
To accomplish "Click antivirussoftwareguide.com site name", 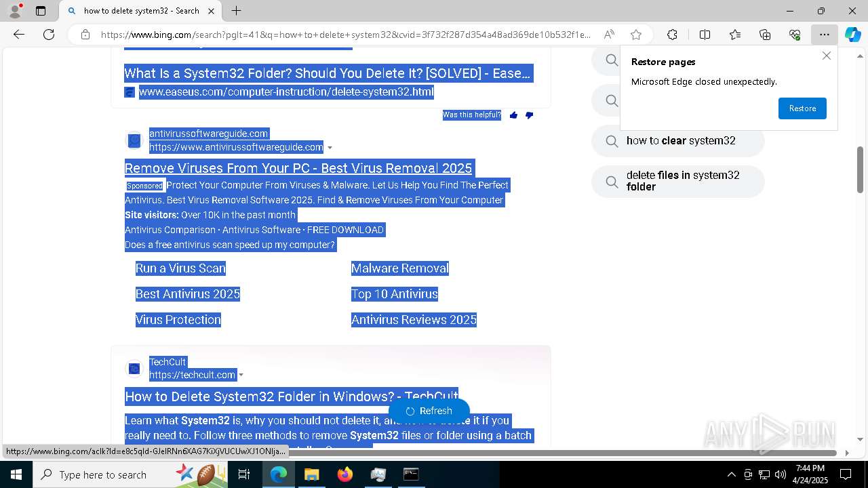I will (209, 134).
